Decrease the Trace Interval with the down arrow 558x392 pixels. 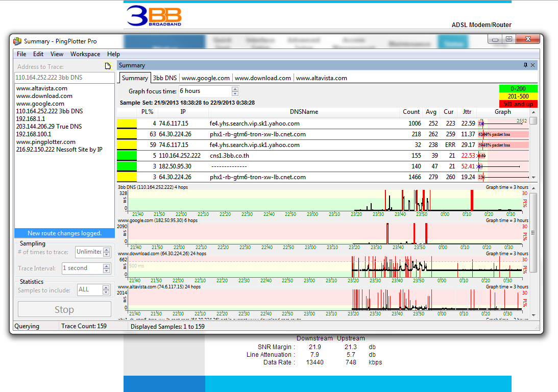(x=107, y=271)
